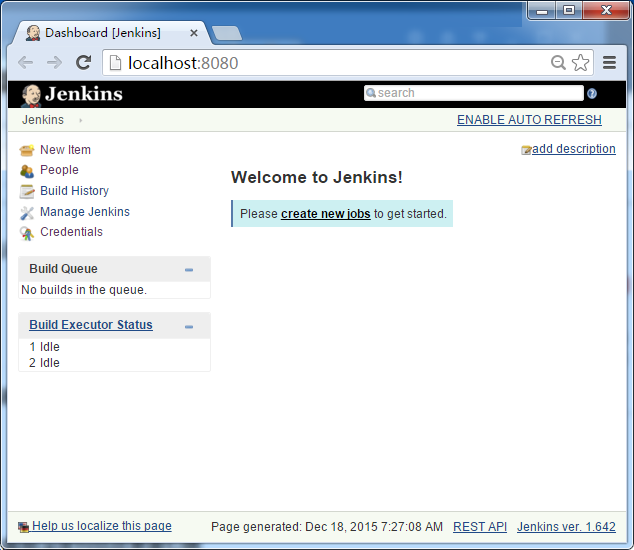Viewport: 634px width, 550px height.
Task: Go back with browser back arrow
Action: tap(26, 63)
